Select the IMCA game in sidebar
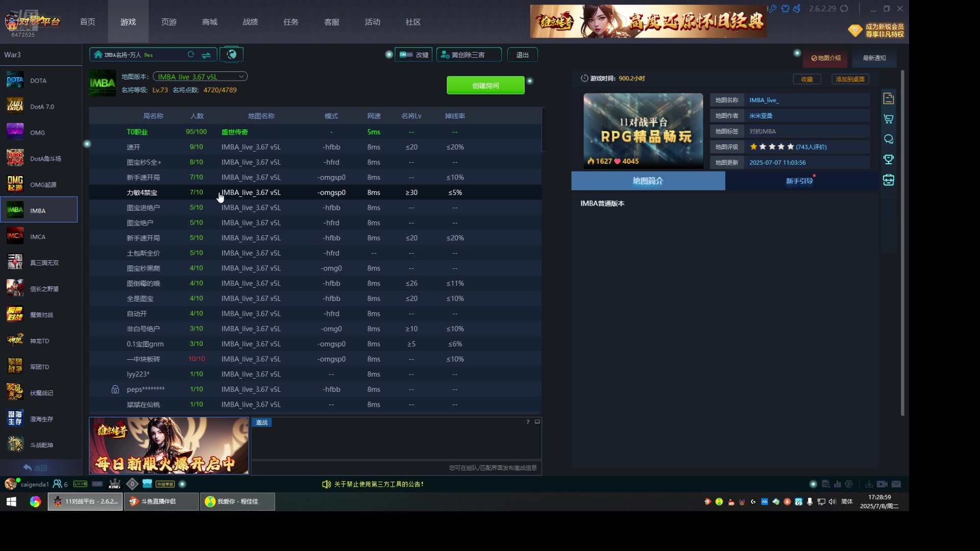980x551 pixels. pos(39,237)
